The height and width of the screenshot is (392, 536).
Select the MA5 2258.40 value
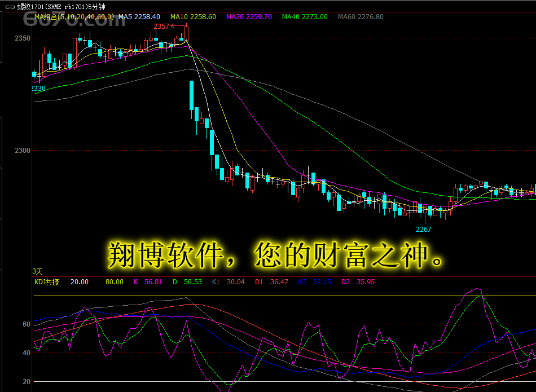click(x=139, y=17)
